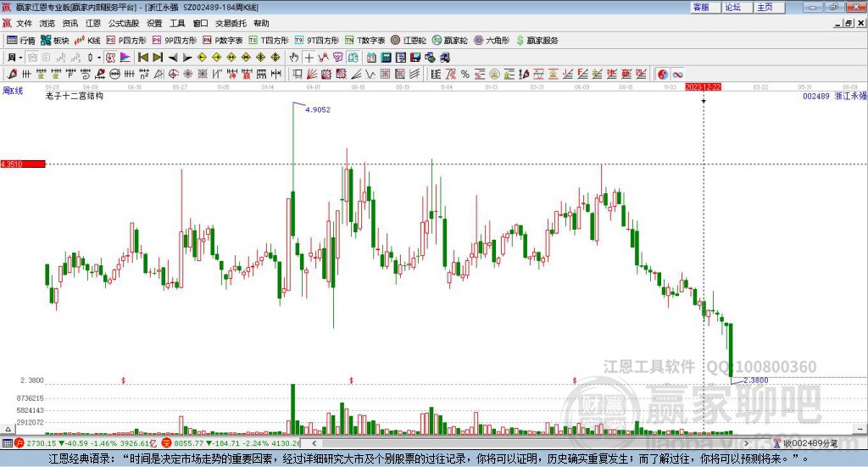Click the calculator icon in the toolbar
Viewport: 868px width, 467px height.
pyautogui.click(x=386, y=58)
